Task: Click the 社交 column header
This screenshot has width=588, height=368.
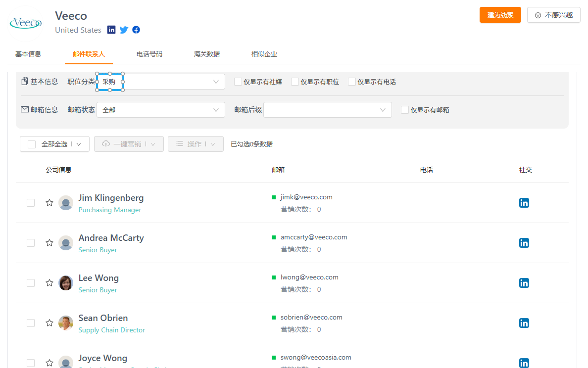Action: [525, 170]
